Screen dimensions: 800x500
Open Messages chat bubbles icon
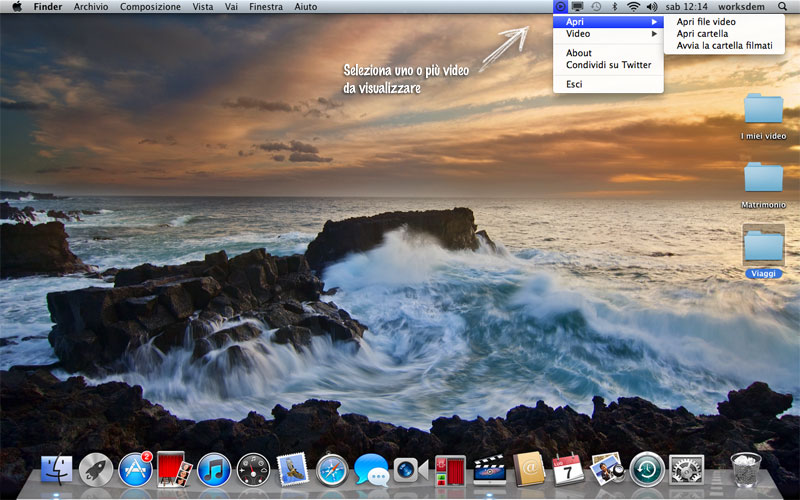[x=371, y=470]
